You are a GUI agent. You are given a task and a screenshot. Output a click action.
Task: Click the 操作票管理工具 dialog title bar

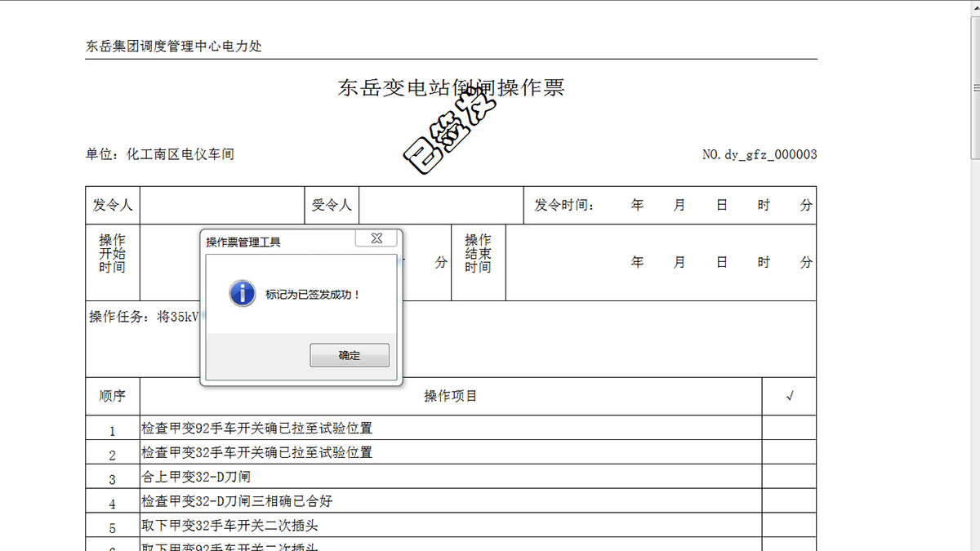tap(278, 242)
